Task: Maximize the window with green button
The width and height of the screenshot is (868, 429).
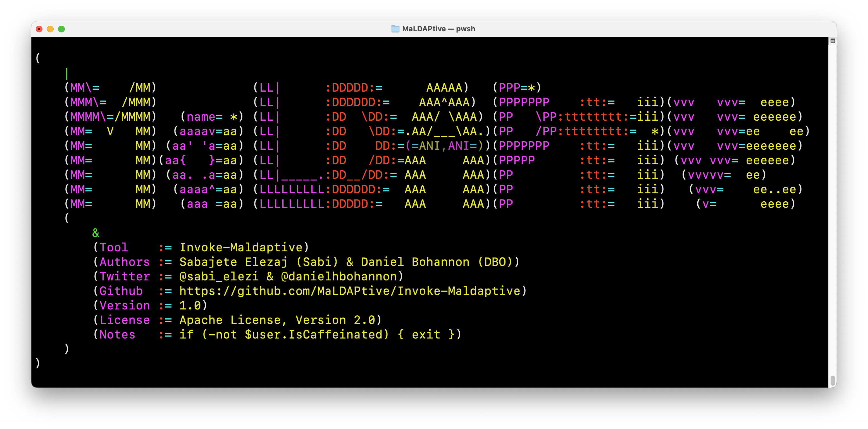Action: click(61, 29)
